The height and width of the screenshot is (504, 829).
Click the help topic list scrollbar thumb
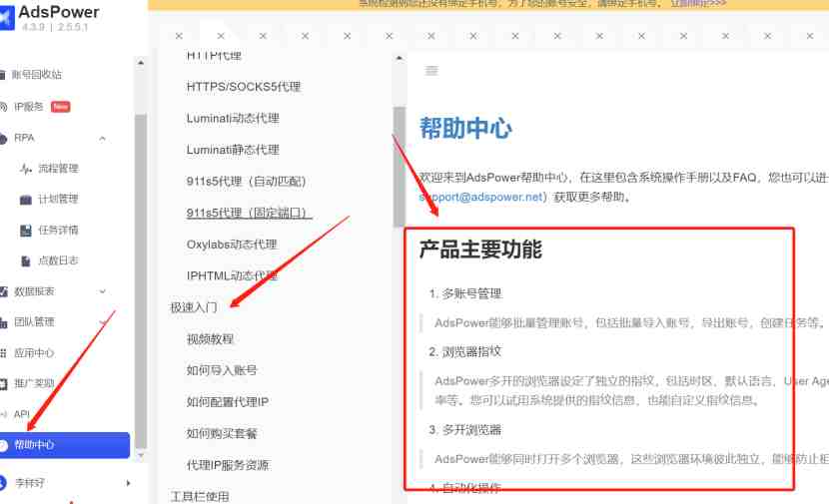(400, 167)
